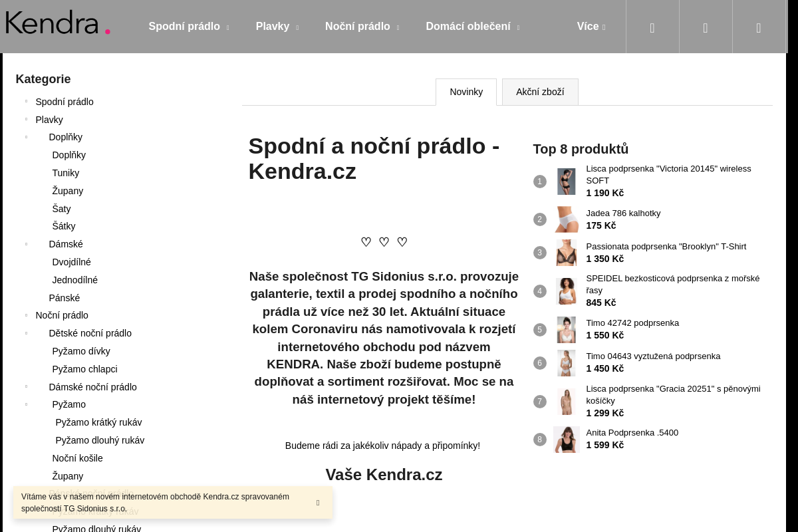798x532 pixels.
Task: Open Spodní prádlo in the sidebar categories
Action: tap(65, 102)
